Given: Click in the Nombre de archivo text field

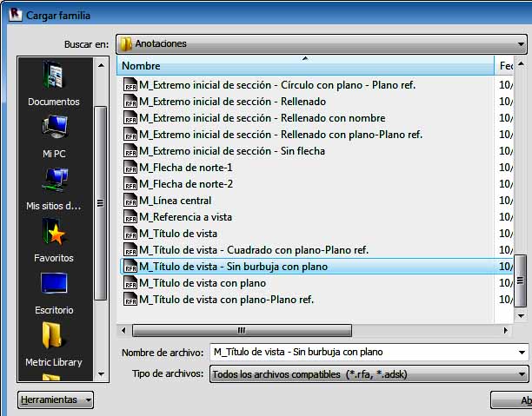Looking at the screenshot, I should [363, 353].
